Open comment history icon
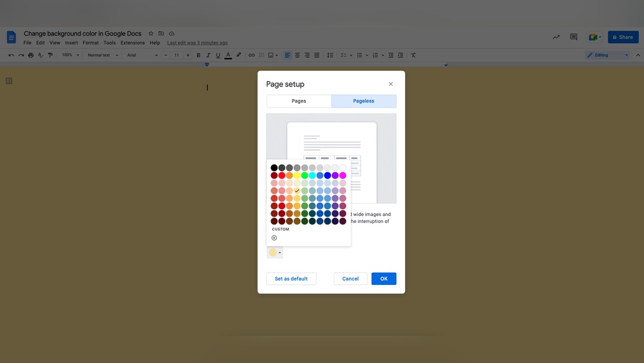 [x=574, y=37]
